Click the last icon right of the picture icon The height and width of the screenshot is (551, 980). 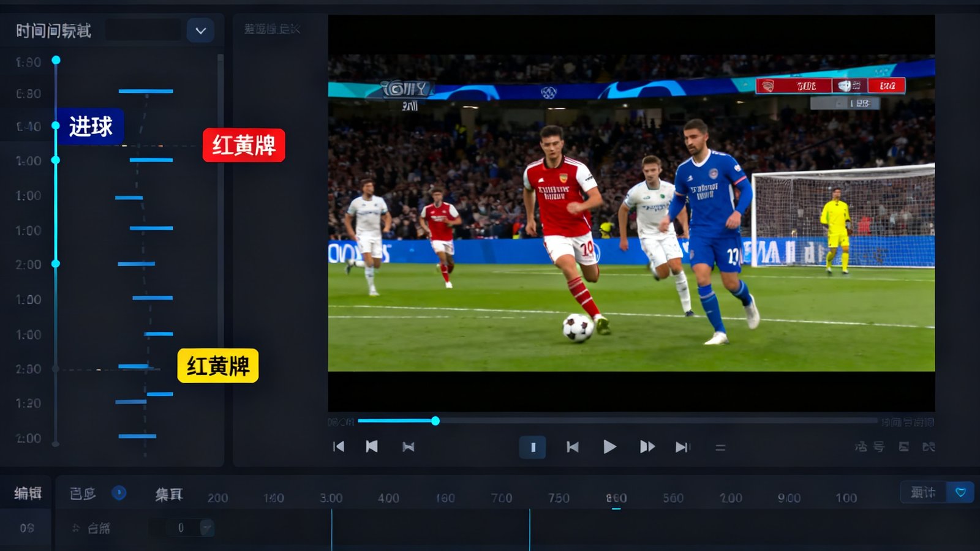click(929, 447)
